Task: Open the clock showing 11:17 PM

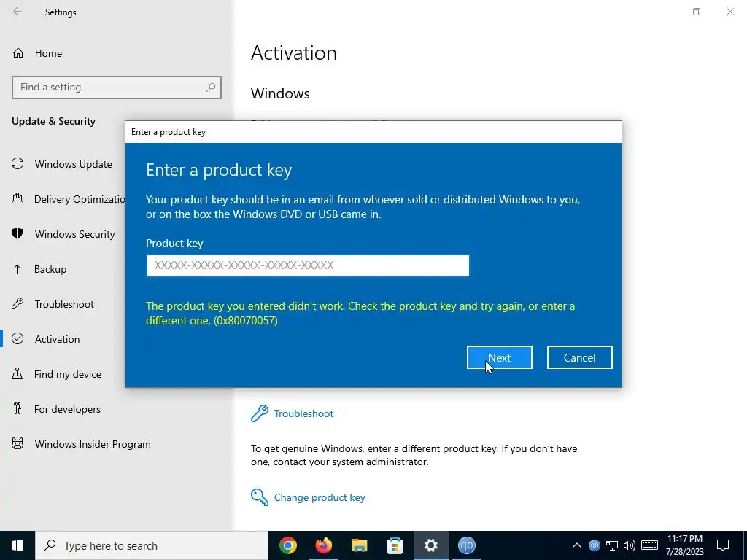Action: pyautogui.click(x=684, y=545)
